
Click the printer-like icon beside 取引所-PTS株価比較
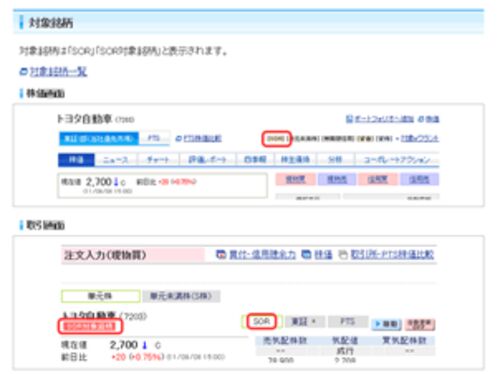343,255
